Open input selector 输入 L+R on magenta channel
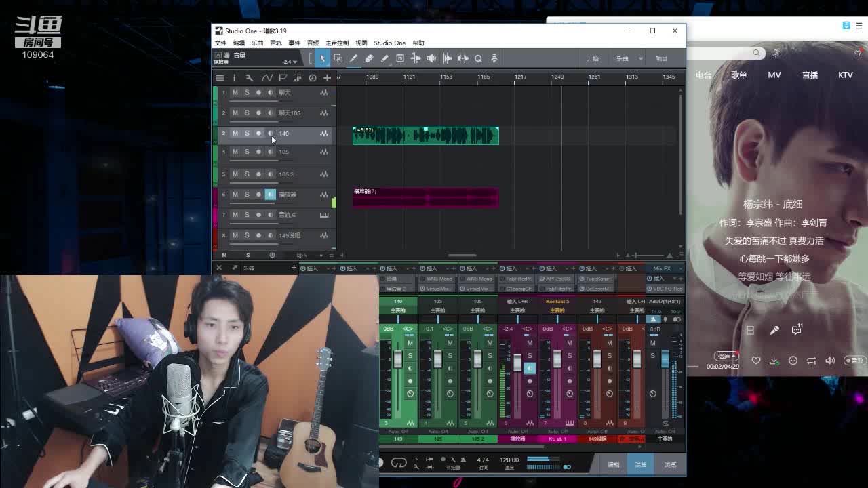 [x=517, y=302]
